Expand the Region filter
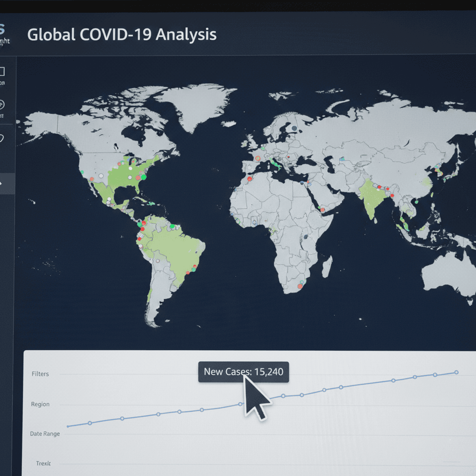The width and height of the screenshot is (476, 476). coord(40,404)
